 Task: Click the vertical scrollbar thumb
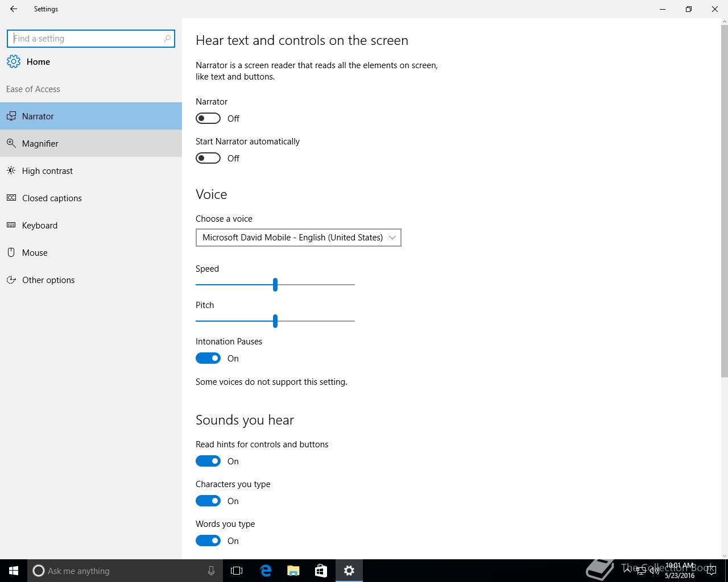pyautogui.click(x=724, y=200)
